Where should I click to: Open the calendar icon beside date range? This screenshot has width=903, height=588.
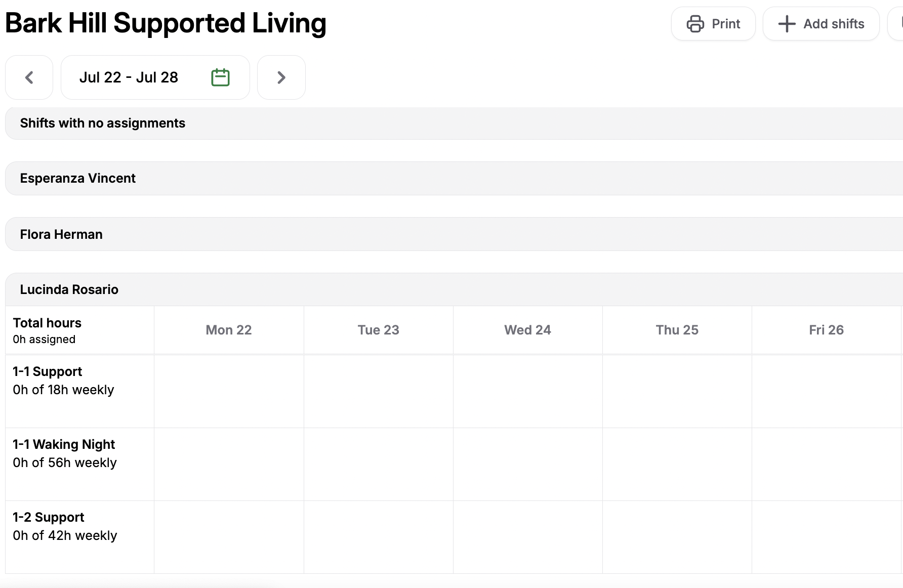[x=220, y=77]
